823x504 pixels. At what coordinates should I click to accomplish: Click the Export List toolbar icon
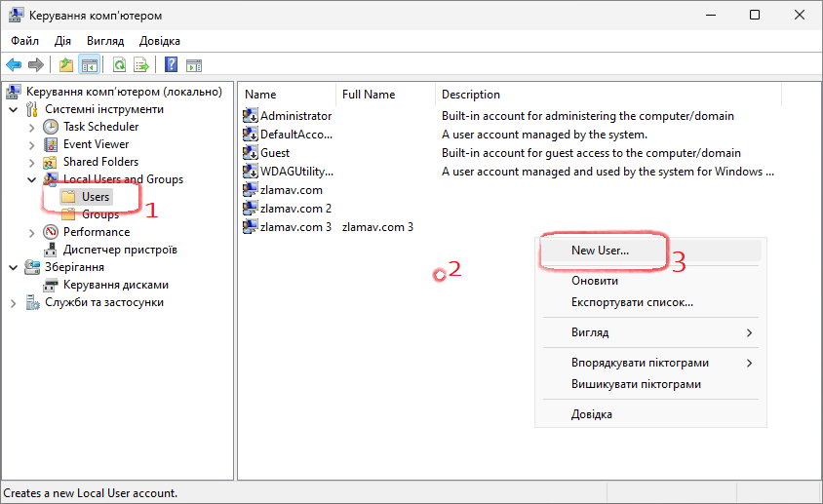click(x=141, y=65)
